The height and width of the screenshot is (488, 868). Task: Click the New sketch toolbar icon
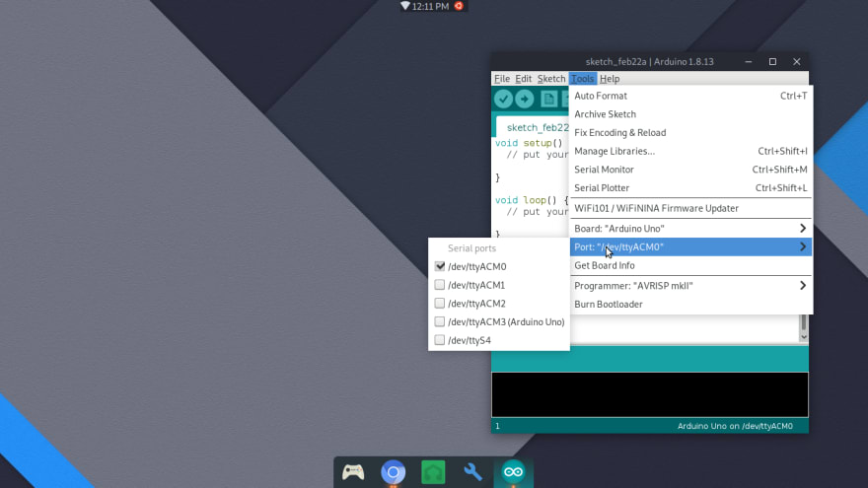[548, 99]
